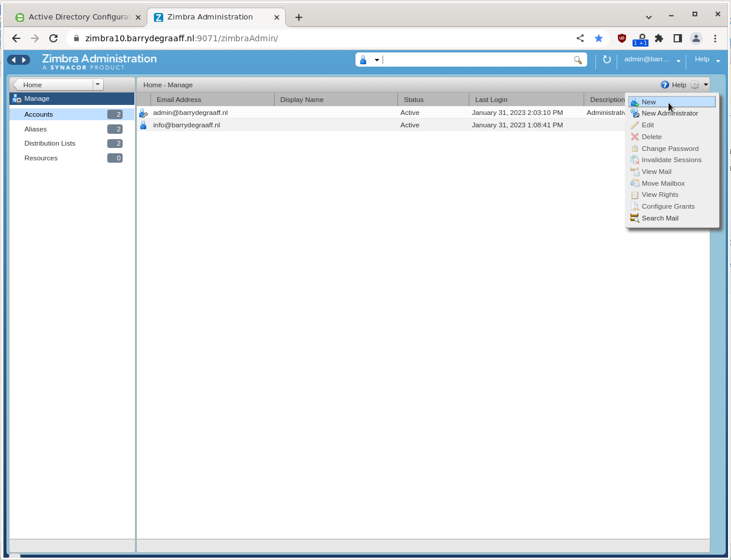Click the gear settings icon

695,85
